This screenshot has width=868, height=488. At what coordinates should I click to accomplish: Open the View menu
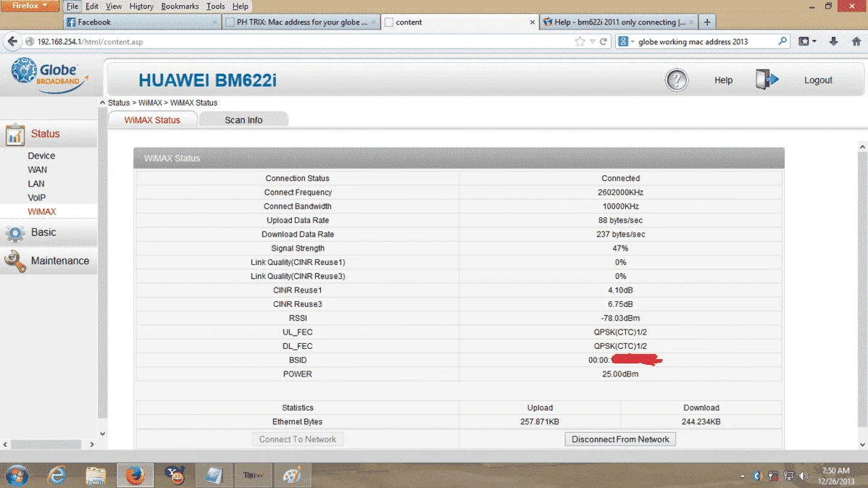[114, 6]
